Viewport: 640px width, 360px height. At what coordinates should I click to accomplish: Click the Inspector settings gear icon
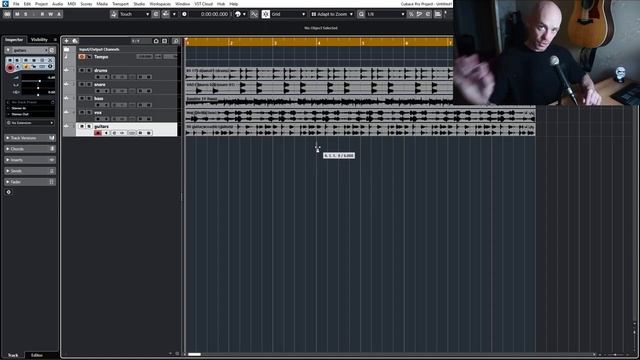coord(9,192)
